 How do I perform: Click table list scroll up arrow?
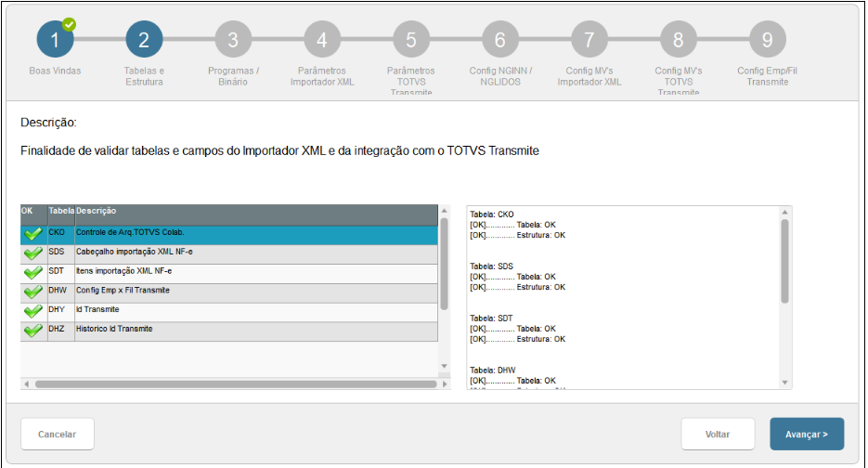click(x=444, y=211)
